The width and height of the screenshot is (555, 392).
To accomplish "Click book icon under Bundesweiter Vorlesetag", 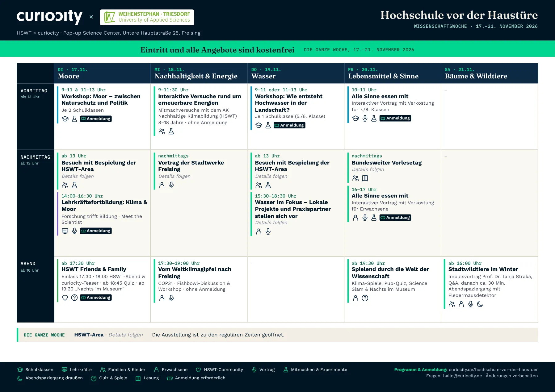I will (365, 178).
